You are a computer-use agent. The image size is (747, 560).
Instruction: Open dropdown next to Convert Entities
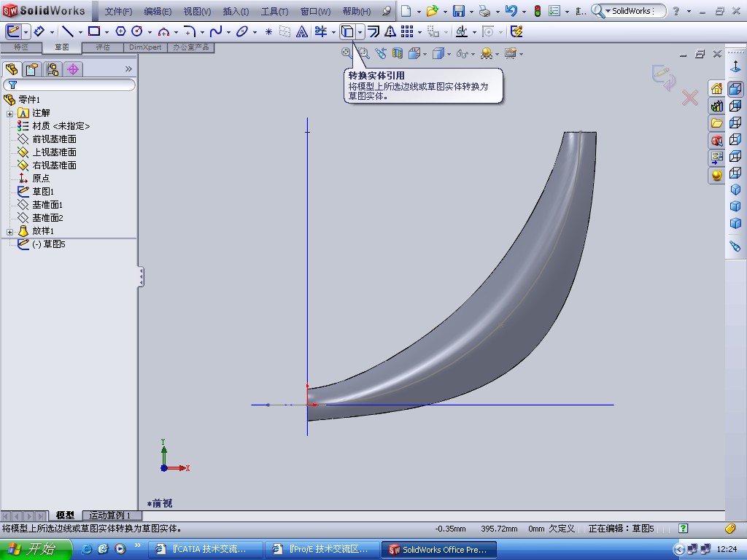[360, 32]
